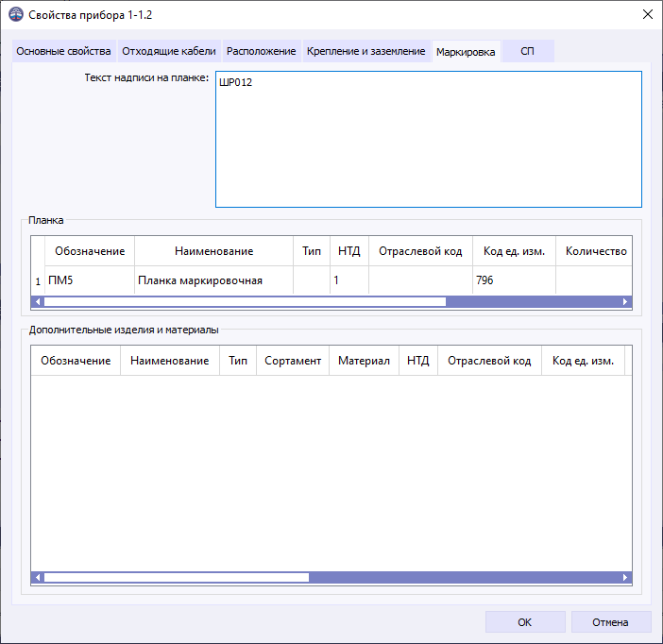Image resolution: width=663 pixels, height=644 pixels.
Task: Click empty Количество cell in ПМ5 row
Action: [x=594, y=280]
